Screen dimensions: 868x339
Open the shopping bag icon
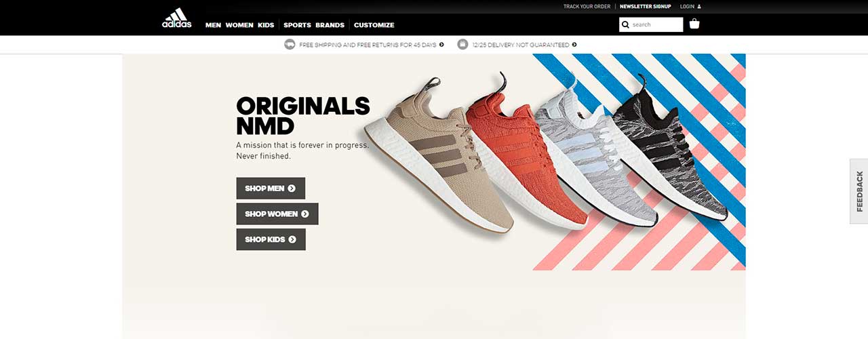pos(694,24)
